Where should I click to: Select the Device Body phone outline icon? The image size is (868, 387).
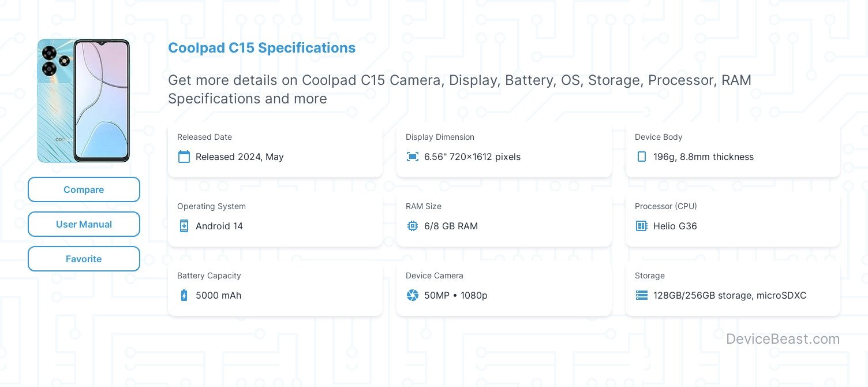(x=641, y=157)
